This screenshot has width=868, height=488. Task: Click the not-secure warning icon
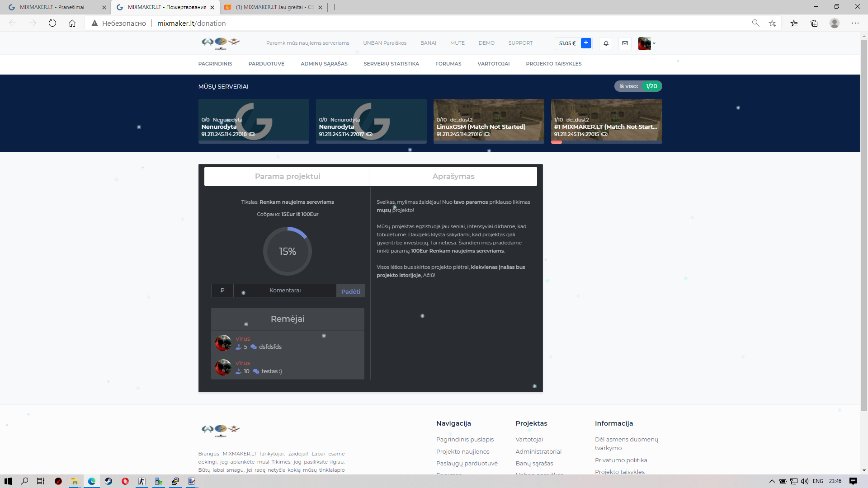[x=94, y=23]
